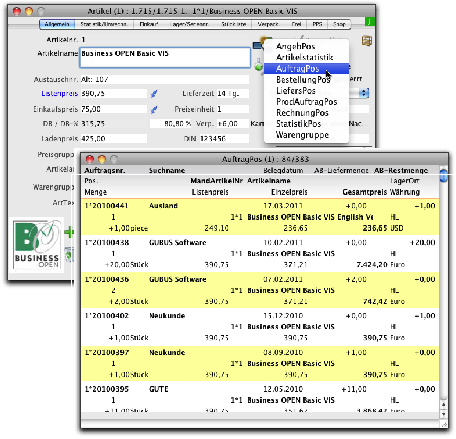Open the Shop tab
Viewport: 456px width, 439px height.
tap(338, 24)
